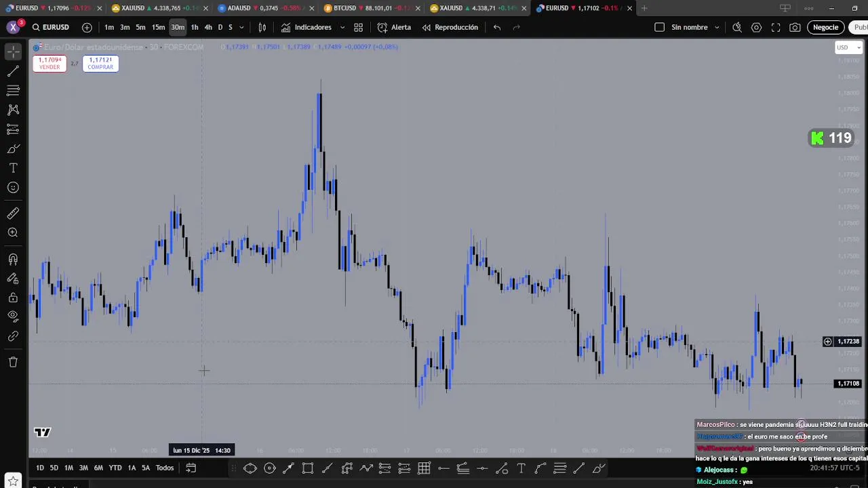Open the EURUSD symbol search

pyautogui.click(x=50, y=27)
